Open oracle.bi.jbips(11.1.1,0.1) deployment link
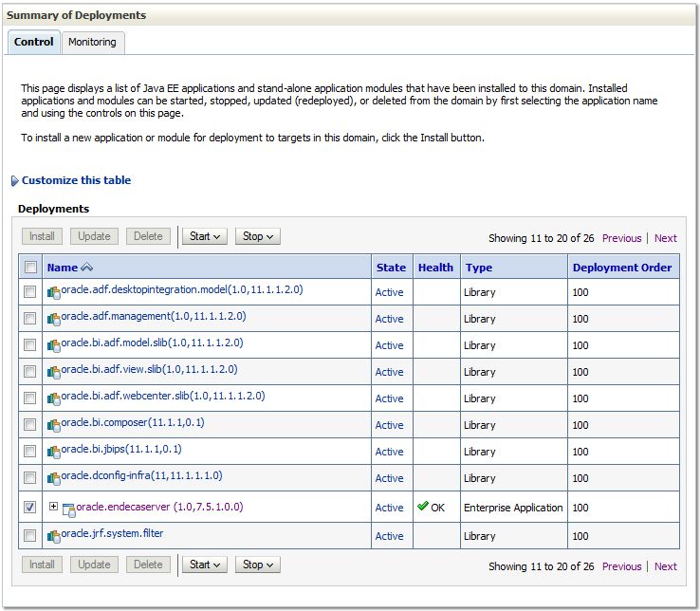The width and height of the screenshot is (700, 611). pyautogui.click(x=121, y=449)
